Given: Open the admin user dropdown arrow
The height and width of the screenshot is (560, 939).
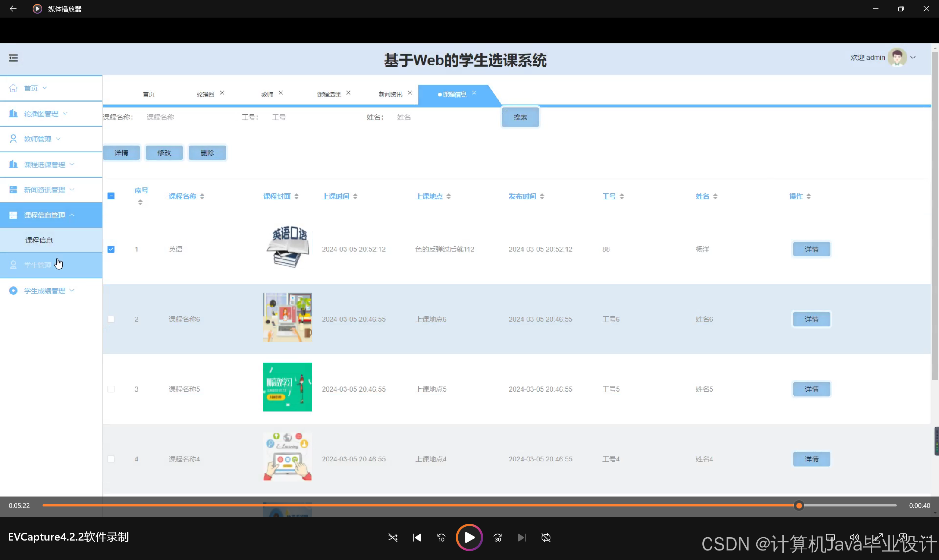Looking at the screenshot, I should [913, 58].
